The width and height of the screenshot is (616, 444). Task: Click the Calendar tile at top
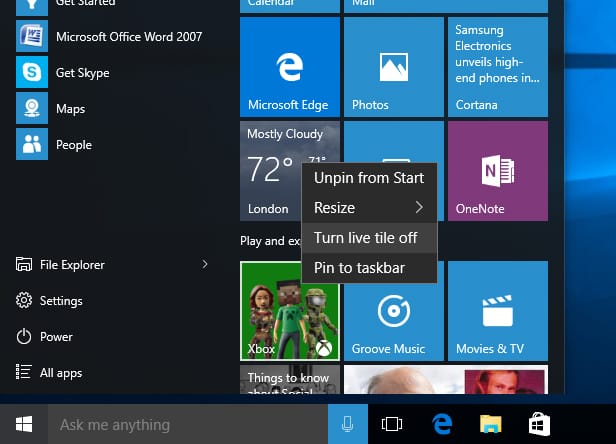290,6
